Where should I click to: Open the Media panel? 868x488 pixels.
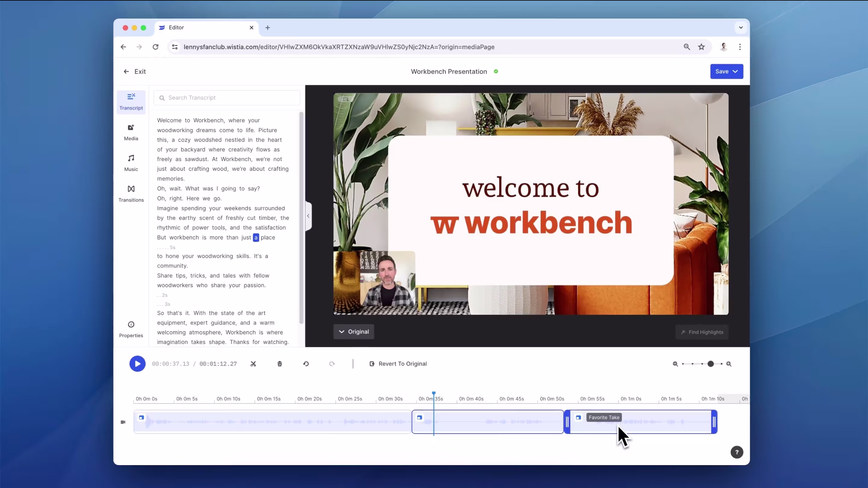point(131,132)
